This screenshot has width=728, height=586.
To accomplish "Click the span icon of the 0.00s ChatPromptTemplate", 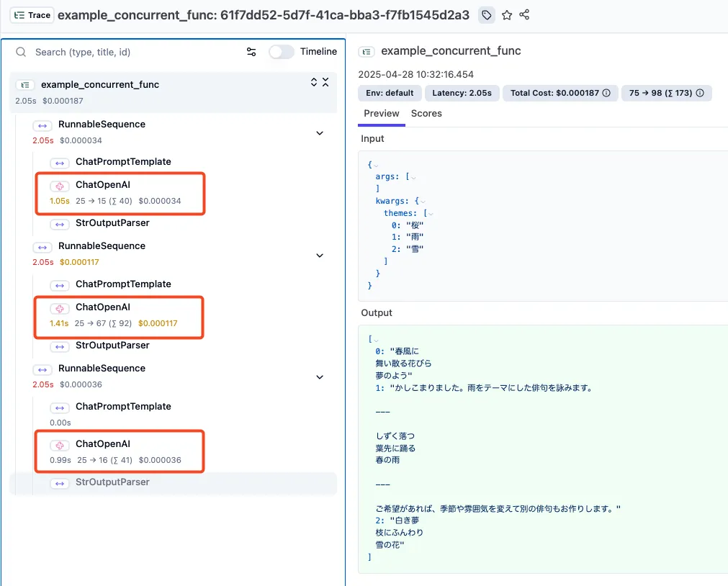I will (x=60, y=408).
